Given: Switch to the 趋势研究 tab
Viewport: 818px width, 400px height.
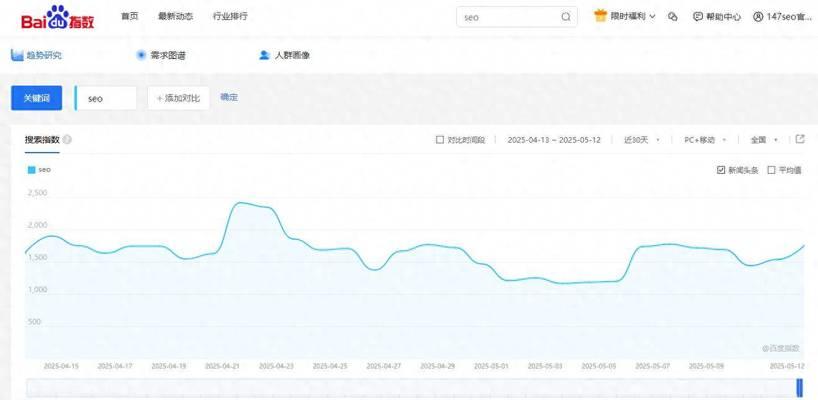Looking at the screenshot, I should tap(36, 55).
